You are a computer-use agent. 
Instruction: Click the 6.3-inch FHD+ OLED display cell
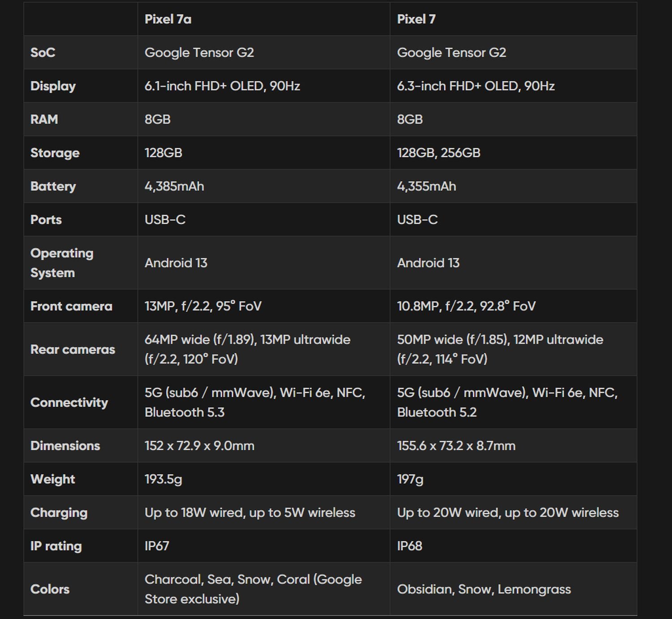(x=476, y=86)
